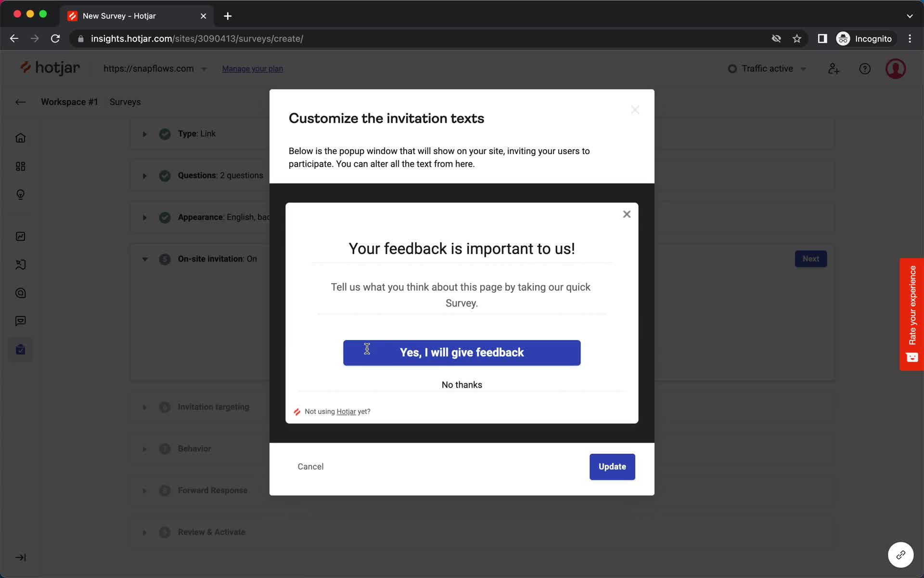924x578 pixels.
Task: Expand the Questions section
Action: pyautogui.click(x=144, y=176)
